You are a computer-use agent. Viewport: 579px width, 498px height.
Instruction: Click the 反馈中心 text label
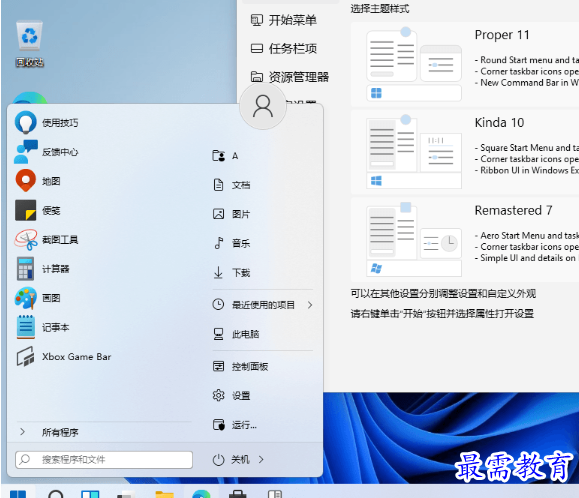[x=60, y=152]
